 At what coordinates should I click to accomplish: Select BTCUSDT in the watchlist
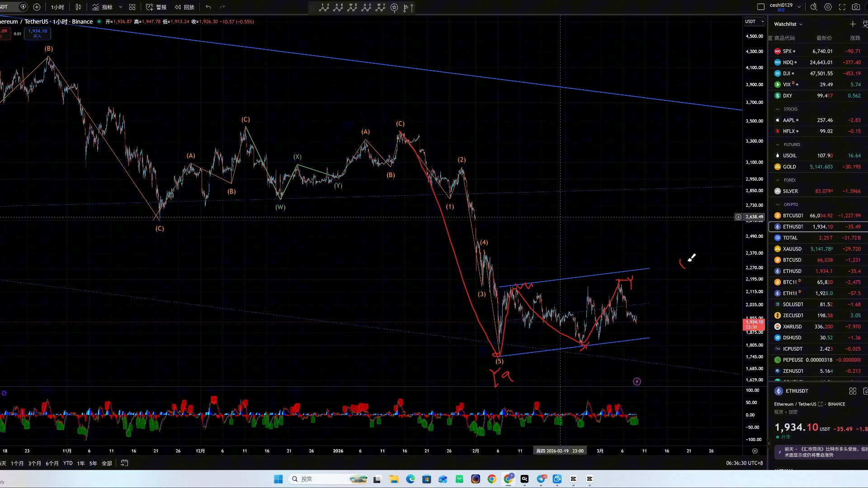pyautogui.click(x=793, y=216)
